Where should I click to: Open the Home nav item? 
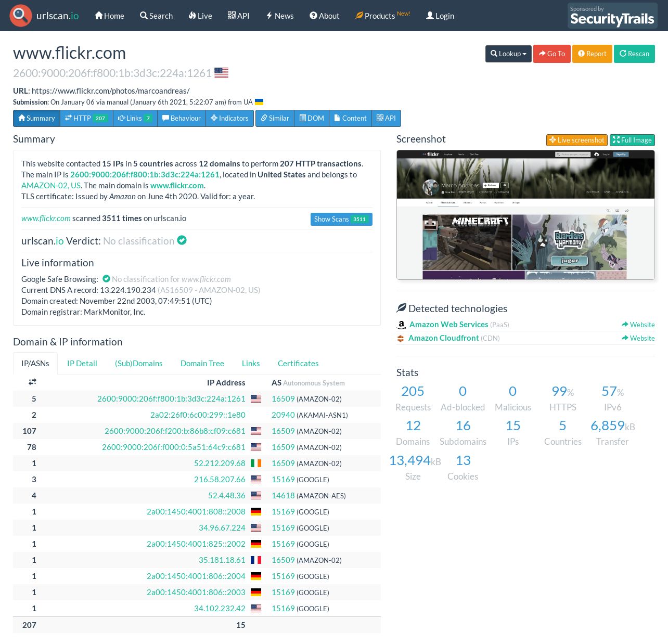pos(109,16)
